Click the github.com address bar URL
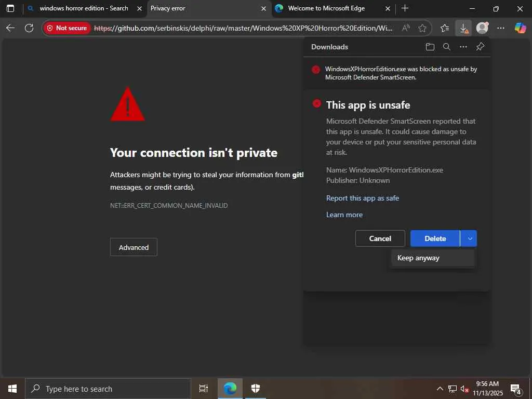The image size is (532, 399). tap(243, 28)
